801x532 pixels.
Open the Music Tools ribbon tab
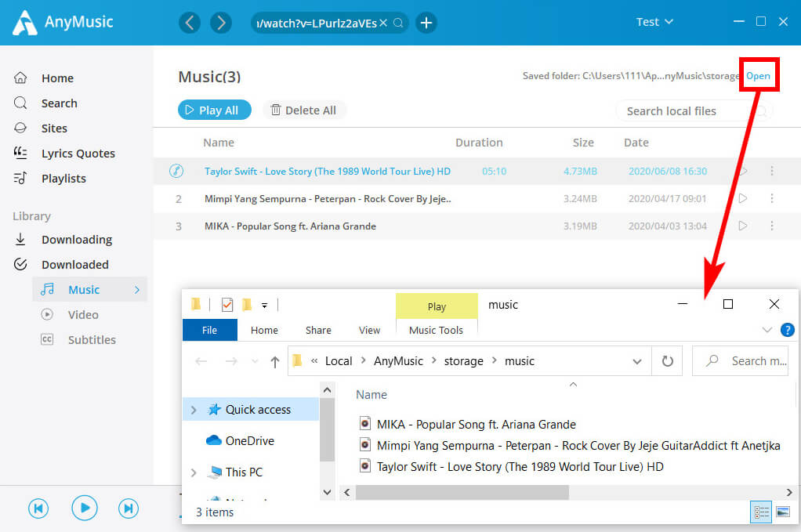coord(436,331)
